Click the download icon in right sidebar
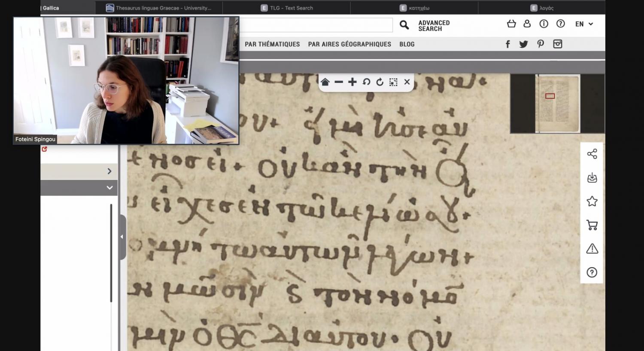 coord(592,178)
